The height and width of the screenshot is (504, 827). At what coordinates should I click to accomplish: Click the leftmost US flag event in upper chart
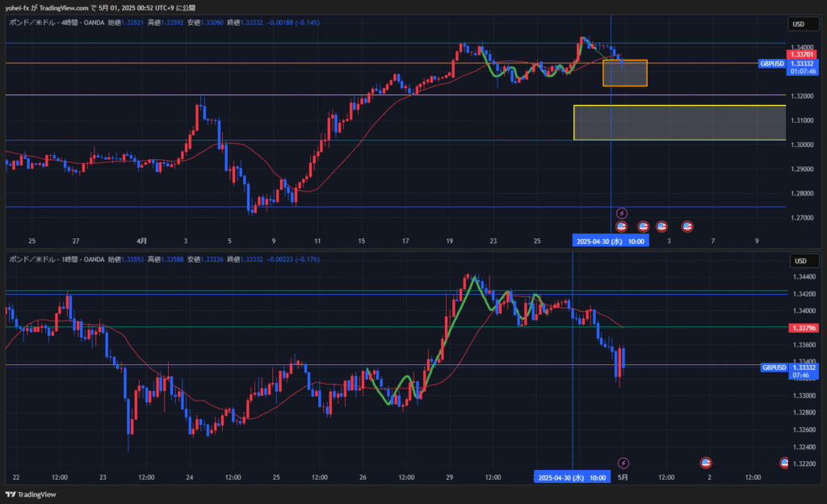tap(622, 226)
